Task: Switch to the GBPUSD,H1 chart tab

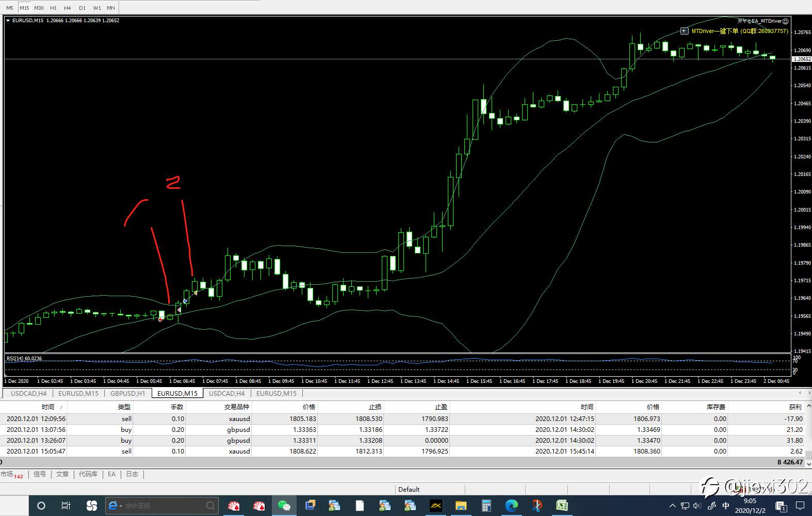Action: point(127,393)
